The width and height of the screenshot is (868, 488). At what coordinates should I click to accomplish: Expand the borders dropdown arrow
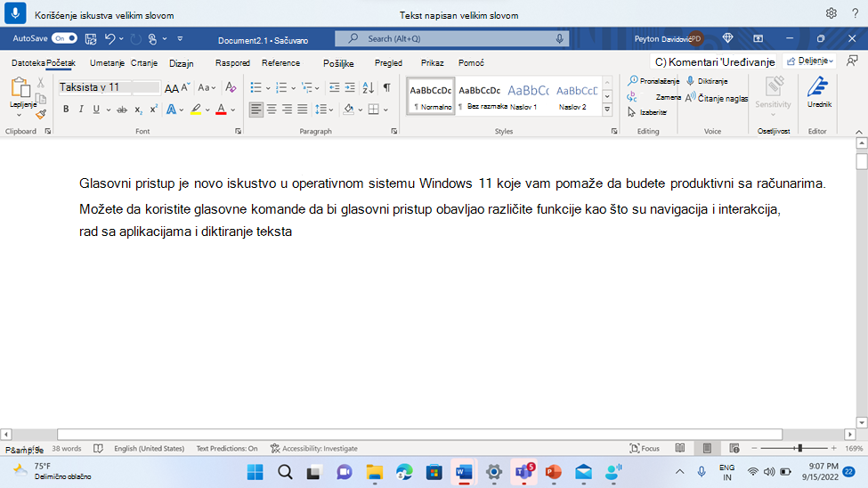385,110
